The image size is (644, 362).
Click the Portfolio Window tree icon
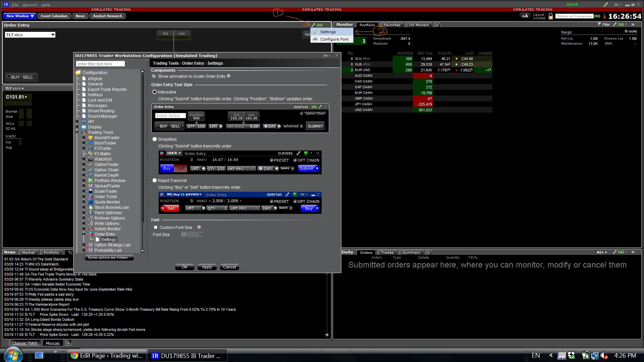coord(90,181)
